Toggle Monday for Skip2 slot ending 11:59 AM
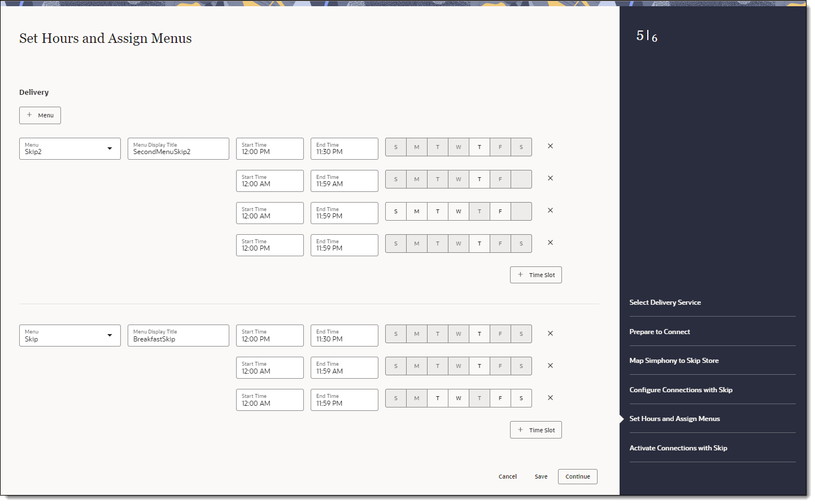The image size is (815, 504). (x=417, y=179)
